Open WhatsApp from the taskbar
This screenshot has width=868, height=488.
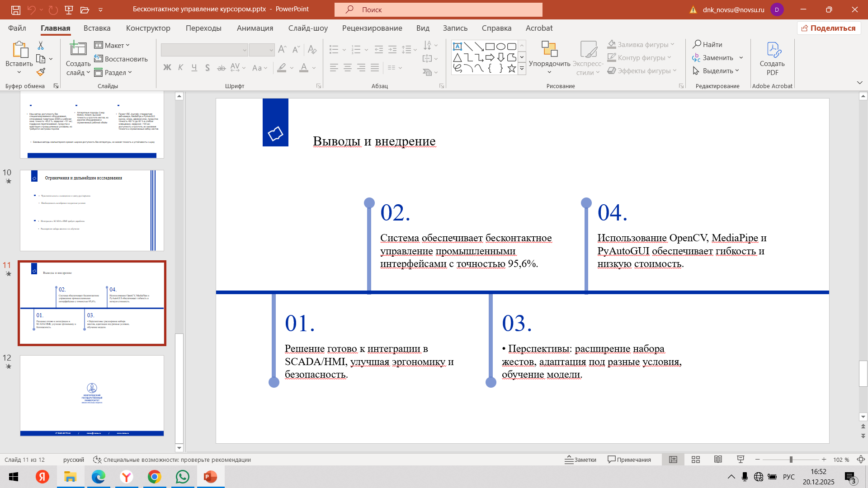click(183, 477)
